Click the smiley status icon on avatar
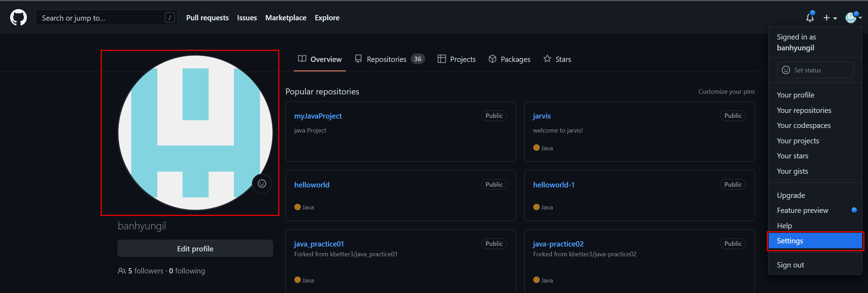Viewport: 868px width, 293px height. pos(262,184)
